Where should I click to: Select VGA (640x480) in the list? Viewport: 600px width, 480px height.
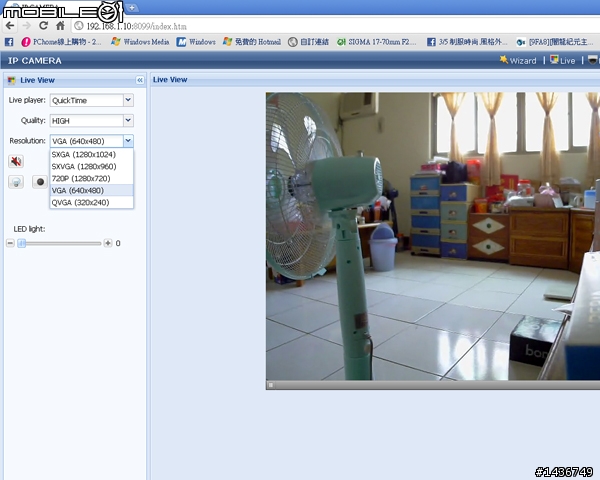(91, 190)
